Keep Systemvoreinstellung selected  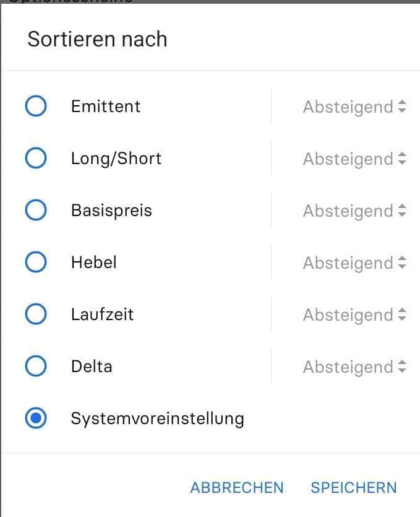(x=36, y=419)
